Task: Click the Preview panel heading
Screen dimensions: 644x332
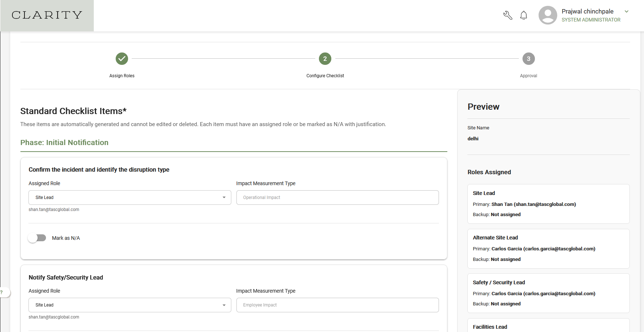Action: 483,107
